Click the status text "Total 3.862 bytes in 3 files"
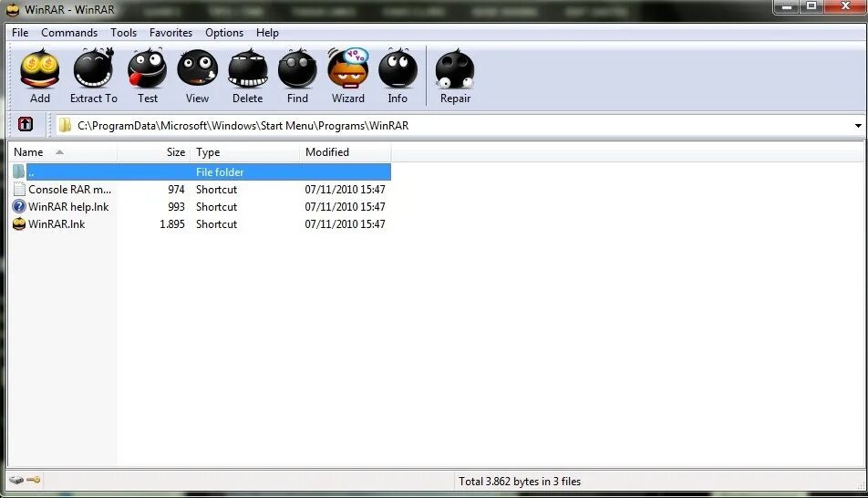868x498 pixels. point(520,482)
